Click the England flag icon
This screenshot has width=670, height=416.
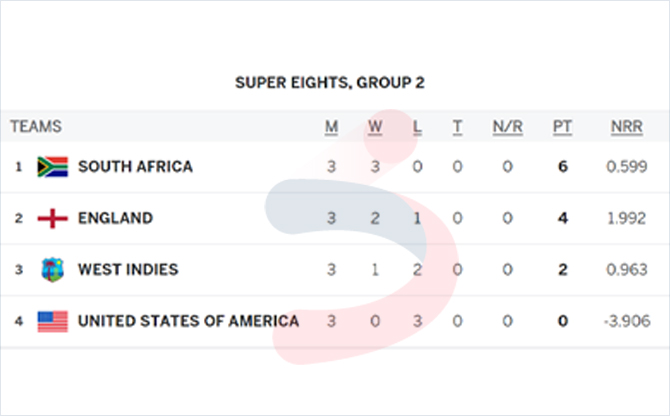53,218
